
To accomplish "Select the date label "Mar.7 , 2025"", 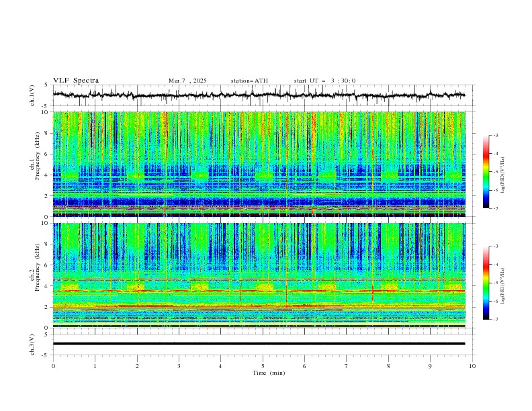I will click(187, 81).
